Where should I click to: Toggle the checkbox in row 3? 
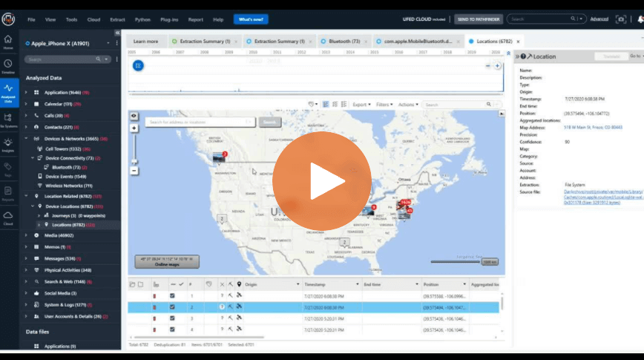click(172, 318)
